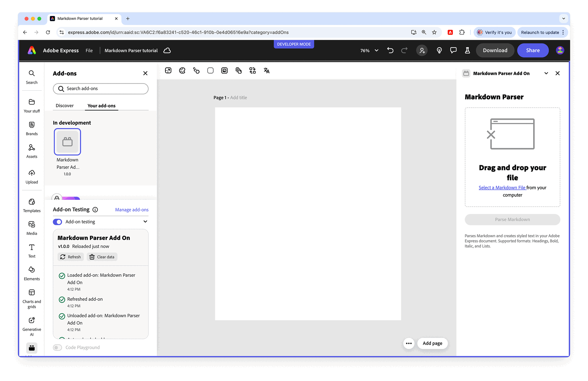Open the Search panel in left sidebar
Viewport: 588px width, 381px height.
tap(32, 77)
